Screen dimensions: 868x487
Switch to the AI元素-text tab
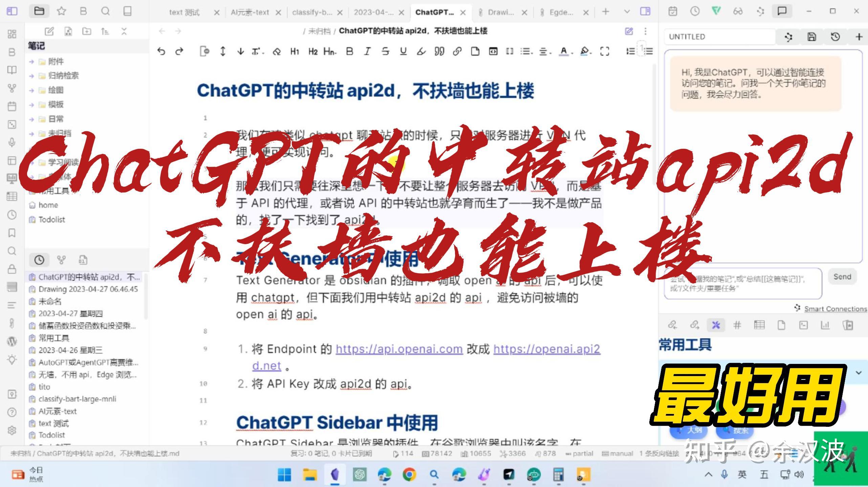click(x=249, y=12)
